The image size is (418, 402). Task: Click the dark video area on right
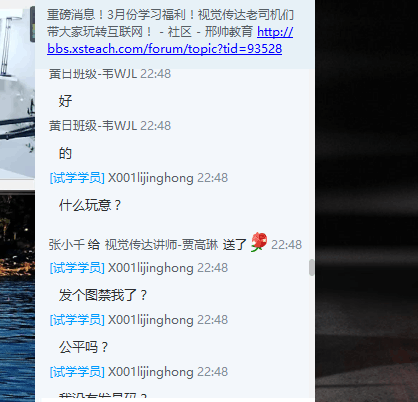(366, 201)
